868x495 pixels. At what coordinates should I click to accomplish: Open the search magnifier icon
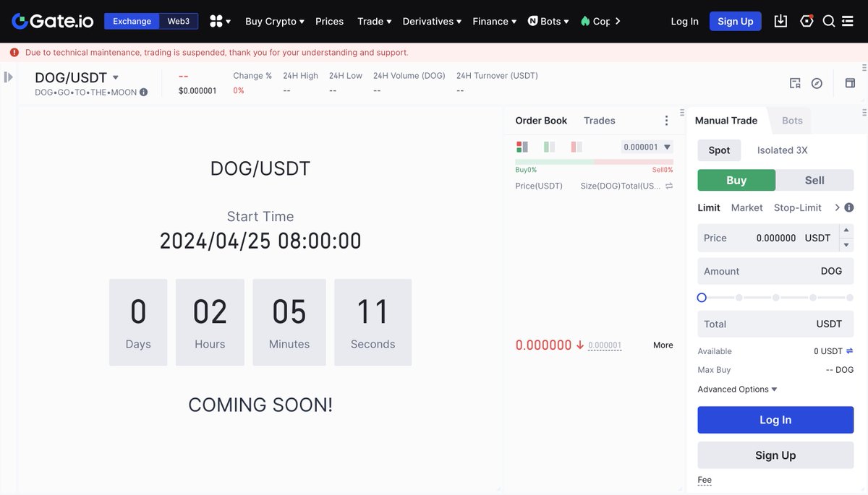(829, 21)
